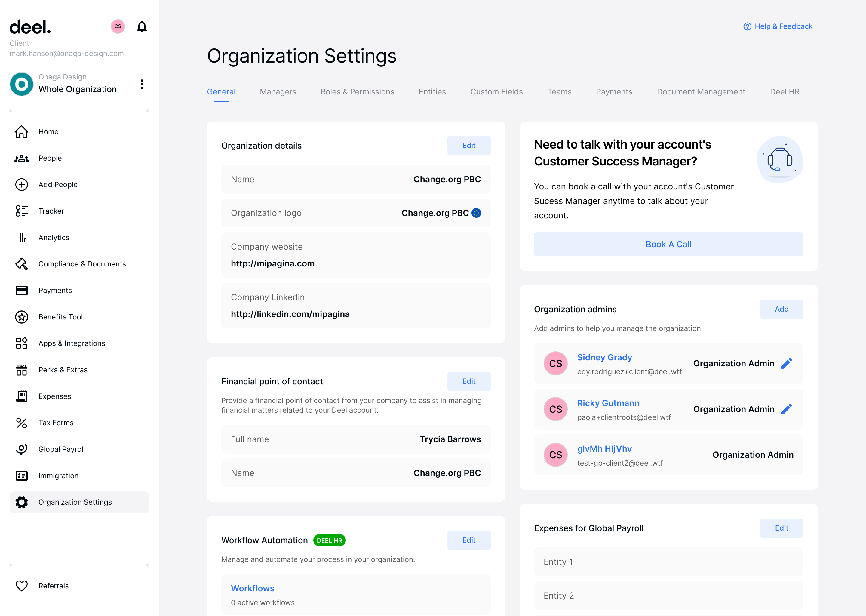Click Sidney Grady's CS avatar
Screen dimensions: 866x616
(555, 363)
